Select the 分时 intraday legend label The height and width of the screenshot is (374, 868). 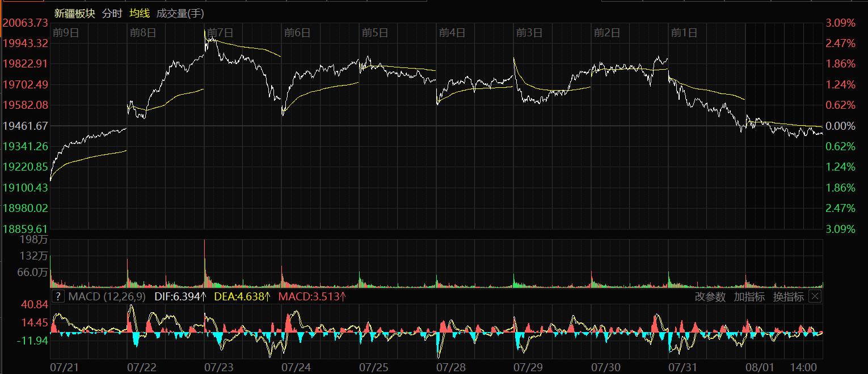[x=112, y=13]
